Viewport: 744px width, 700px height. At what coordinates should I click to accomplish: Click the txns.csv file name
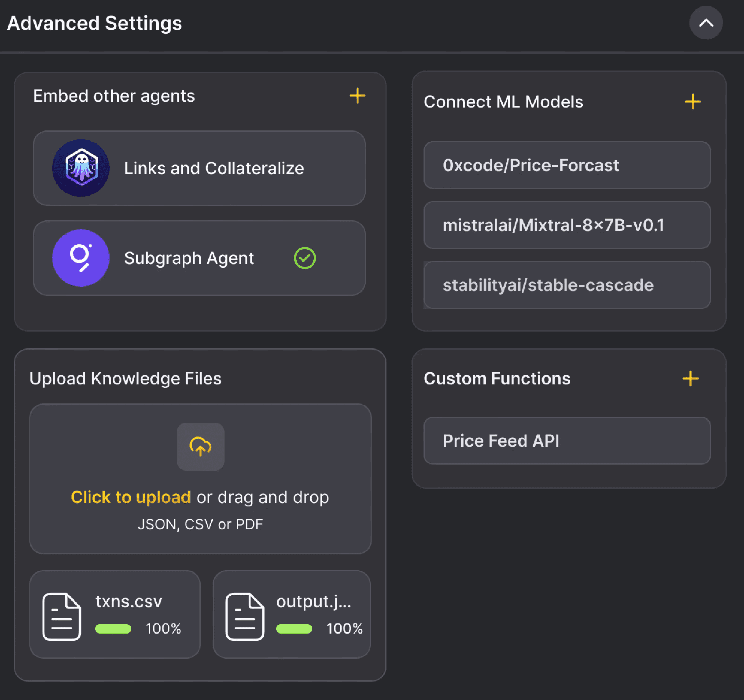pyautogui.click(x=128, y=602)
